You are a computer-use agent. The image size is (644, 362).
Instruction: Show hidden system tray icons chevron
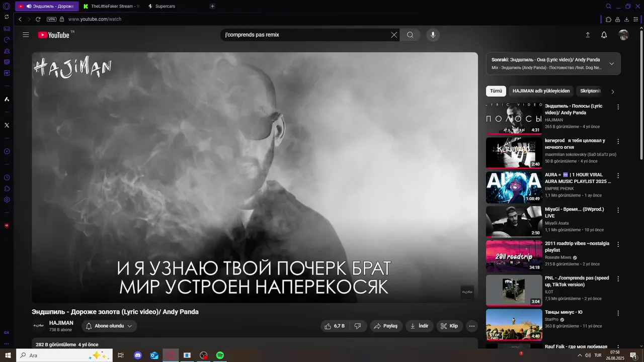(x=580, y=355)
